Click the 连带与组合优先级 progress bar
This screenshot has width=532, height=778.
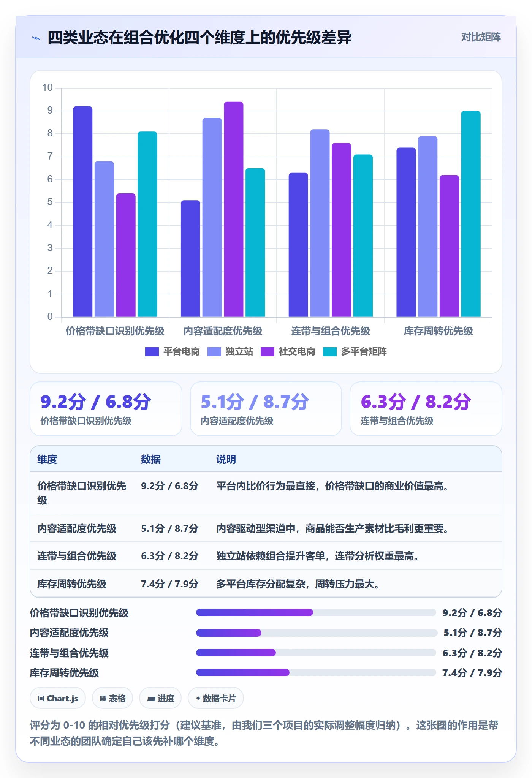[316, 653]
